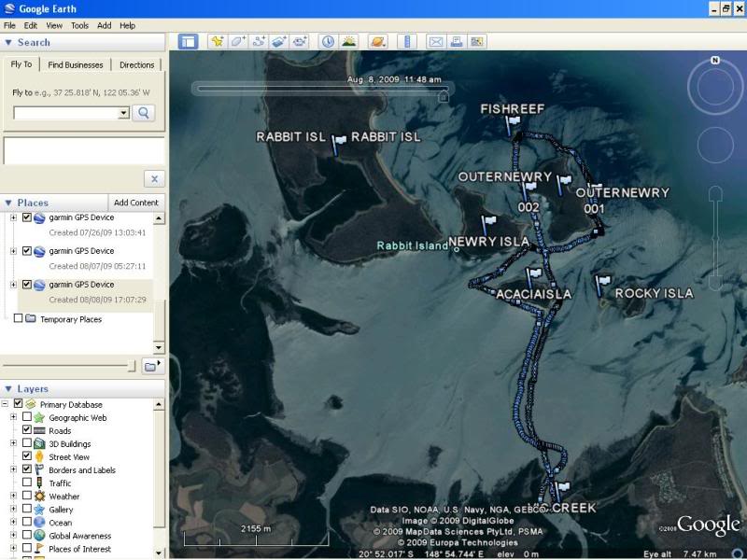Add a placemark with the pushpin icon
Screen dimensions: 747x560
218,42
